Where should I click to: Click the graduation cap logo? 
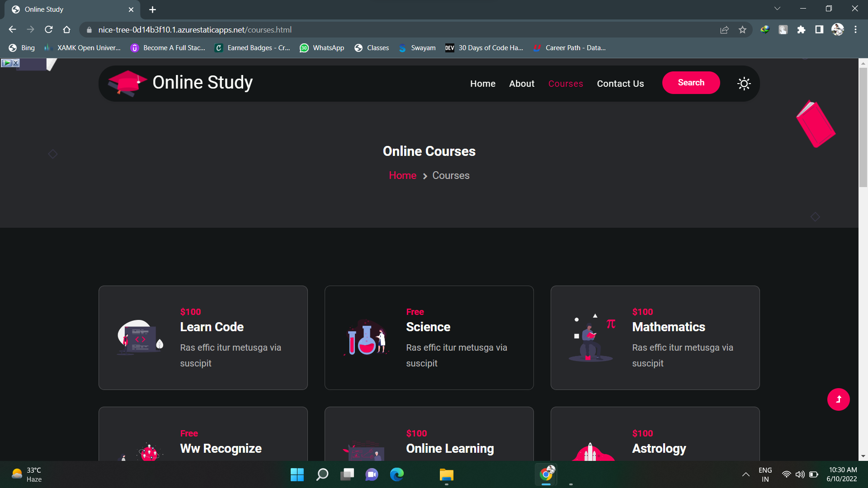click(x=127, y=83)
